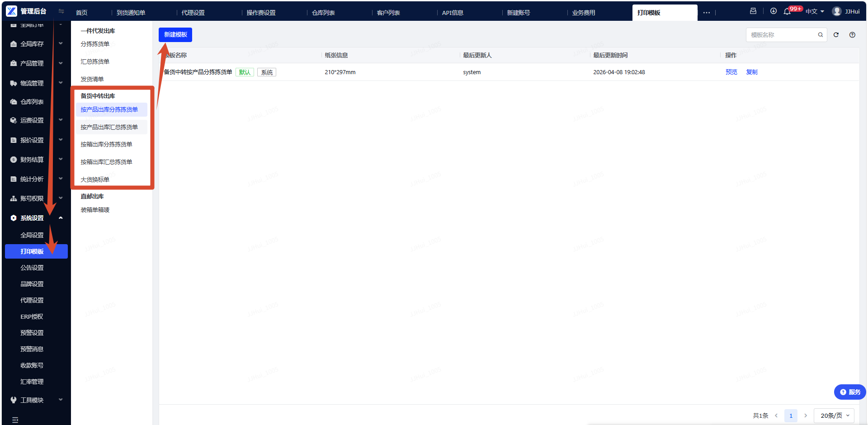
Task: Click the 运费设置 sidebar icon
Action: coord(14,120)
